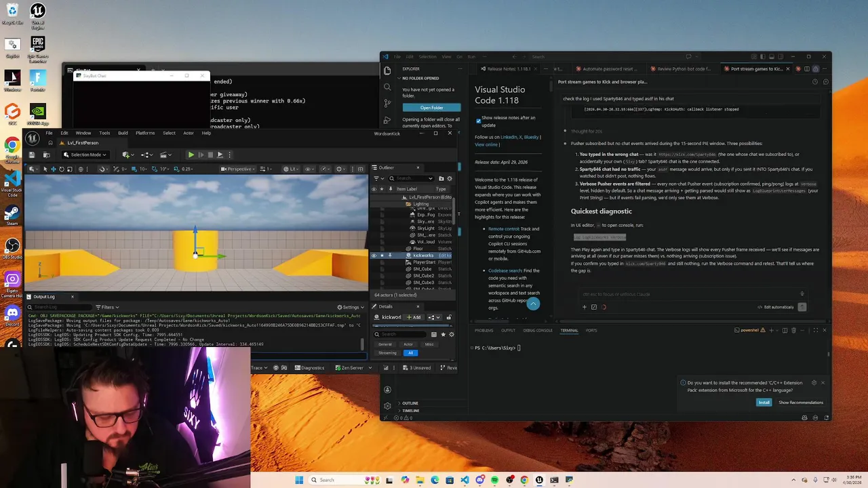Screen dimensions: 868x488
Task: Toggle visibility of kickworks actor
Action: pos(374,256)
